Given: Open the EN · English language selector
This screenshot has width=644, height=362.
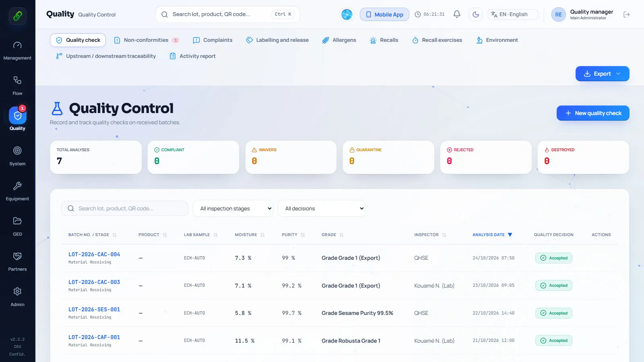Looking at the screenshot, I should coord(513,14).
